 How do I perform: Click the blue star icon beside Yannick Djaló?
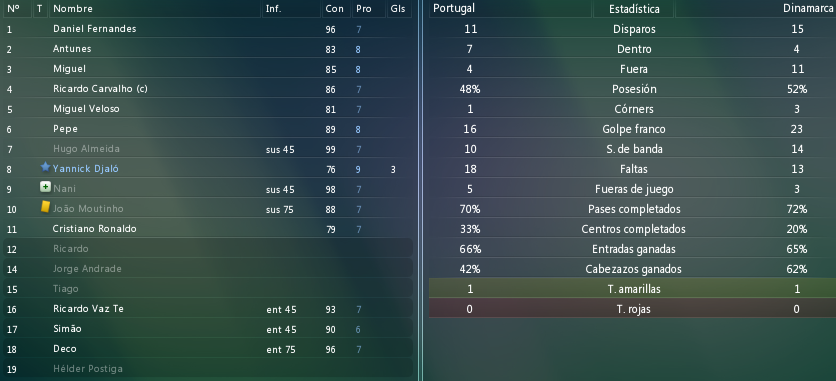[x=45, y=168]
